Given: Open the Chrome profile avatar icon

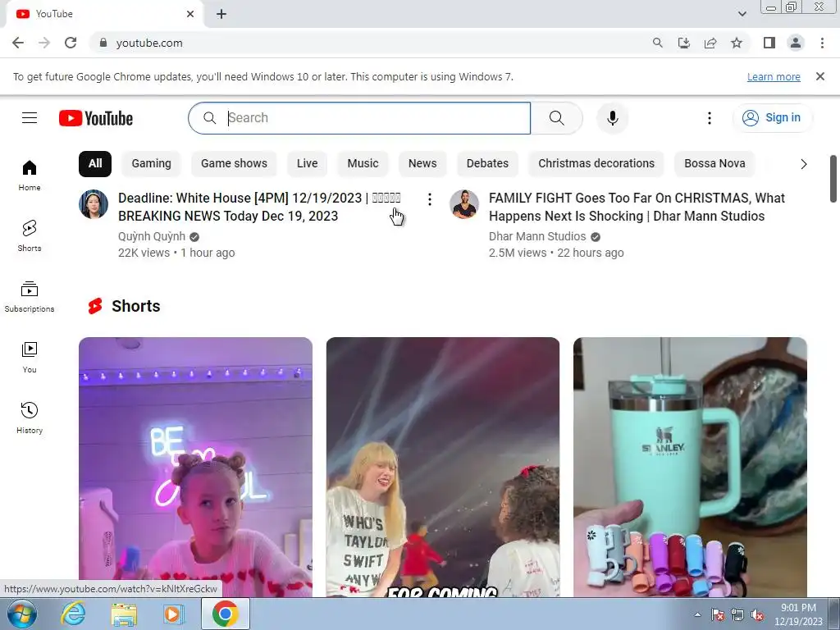Looking at the screenshot, I should pyautogui.click(x=796, y=43).
